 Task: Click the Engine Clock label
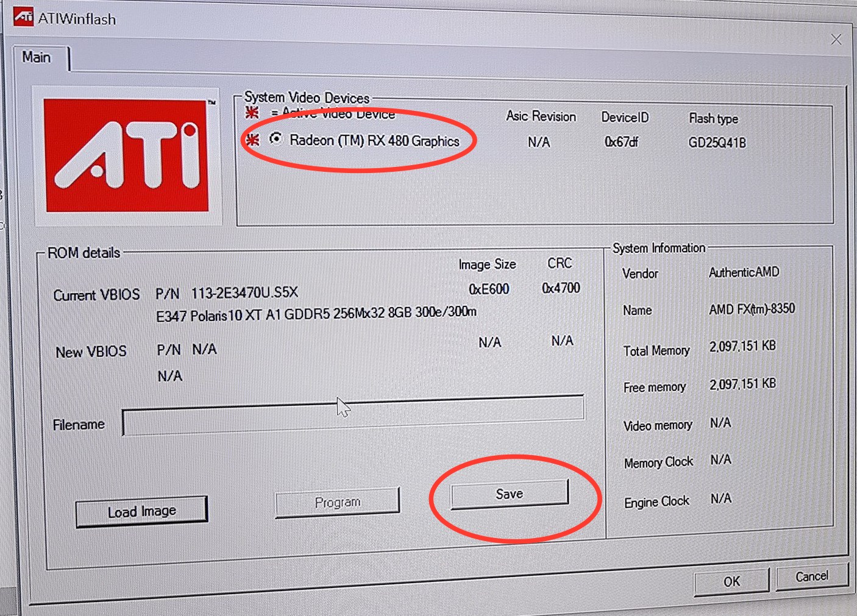(x=656, y=502)
